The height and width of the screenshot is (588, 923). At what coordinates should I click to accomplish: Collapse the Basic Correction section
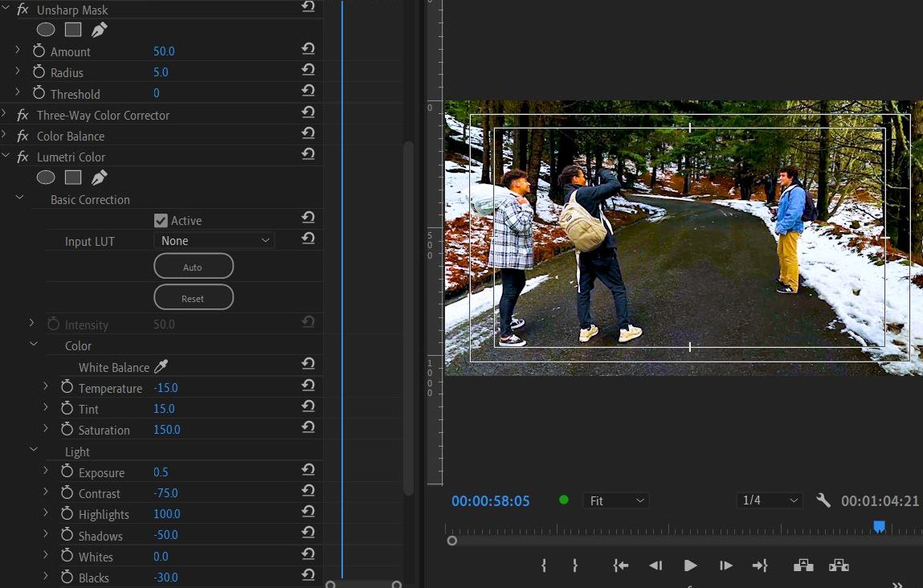coord(19,198)
